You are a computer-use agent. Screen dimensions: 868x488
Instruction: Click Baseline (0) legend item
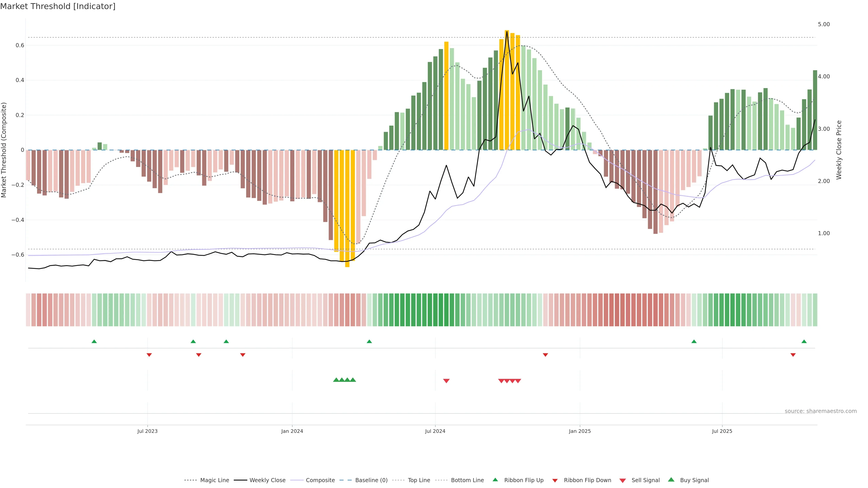tap(371, 480)
